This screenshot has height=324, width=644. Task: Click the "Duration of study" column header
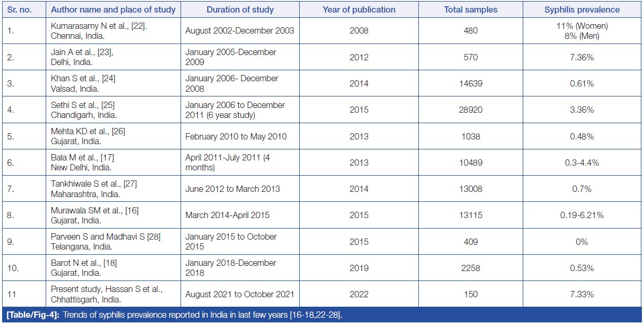[240, 9]
